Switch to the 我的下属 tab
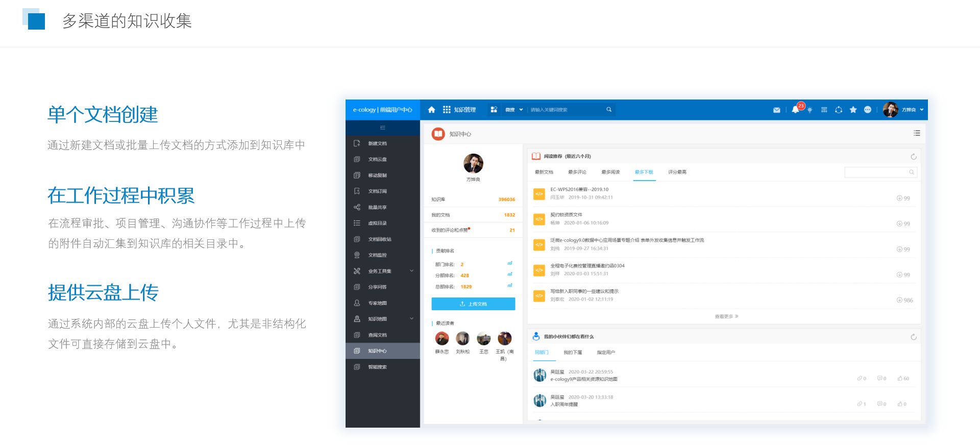980x446 pixels. pyautogui.click(x=572, y=353)
